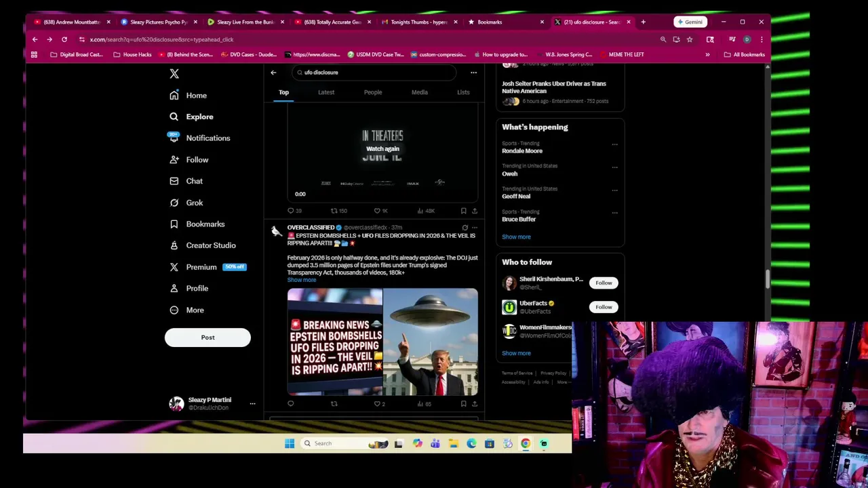The image size is (868, 488).
Task: Click the X logo in the sidebar
Action: tap(174, 74)
